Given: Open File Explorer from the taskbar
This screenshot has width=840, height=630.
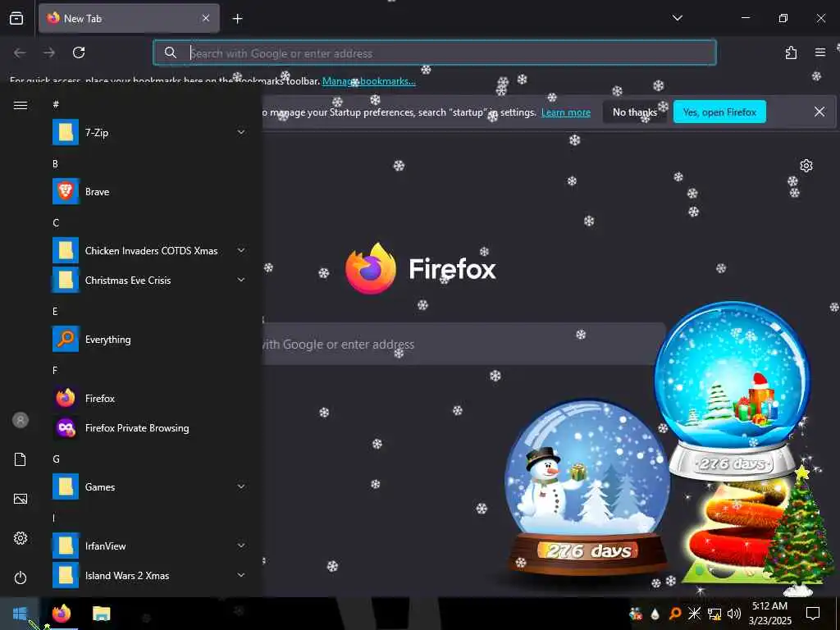Looking at the screenshot, I should (101, 614).
